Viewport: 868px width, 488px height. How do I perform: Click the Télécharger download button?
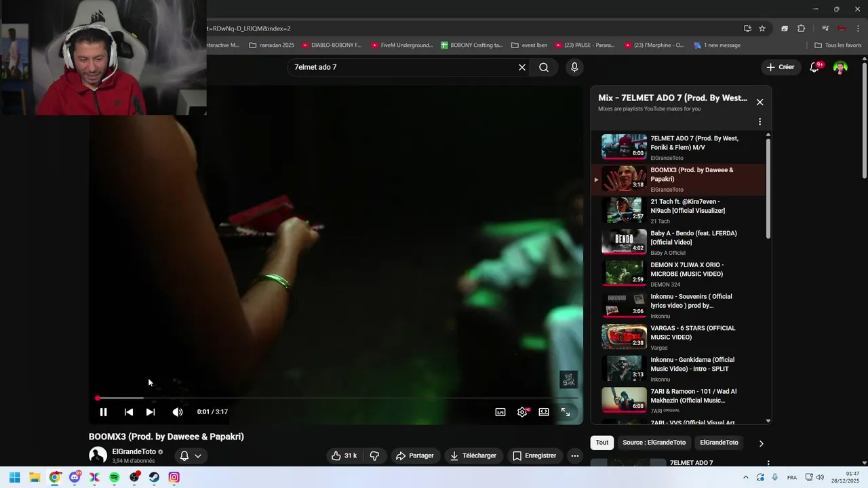[473, 455]
